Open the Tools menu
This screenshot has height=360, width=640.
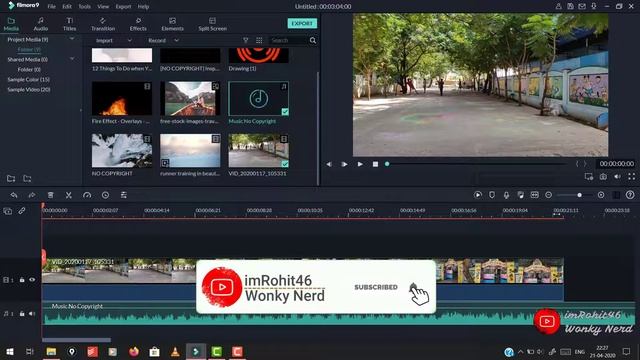pyautogui.click(x=84, y=7)
